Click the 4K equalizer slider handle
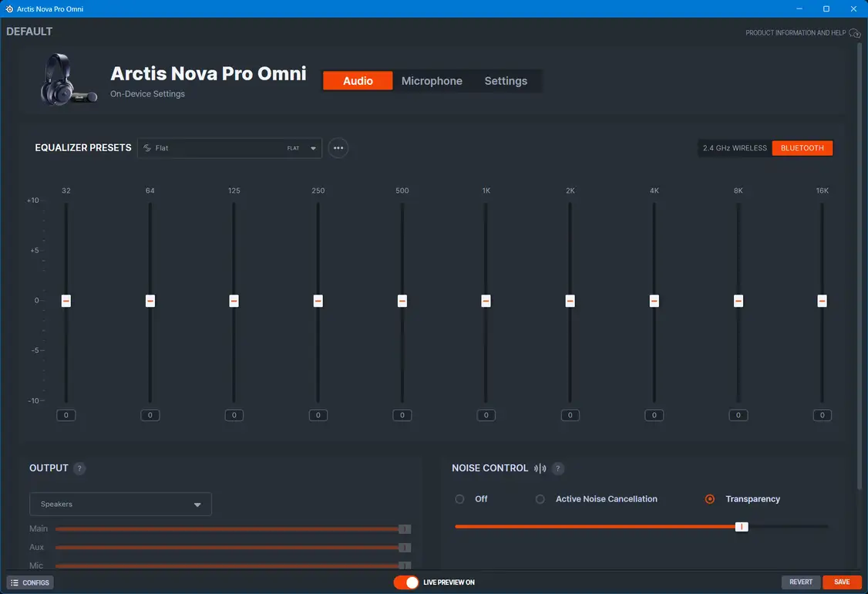The height and width of the screenshot is (594, 868). (x=654, y=301)
